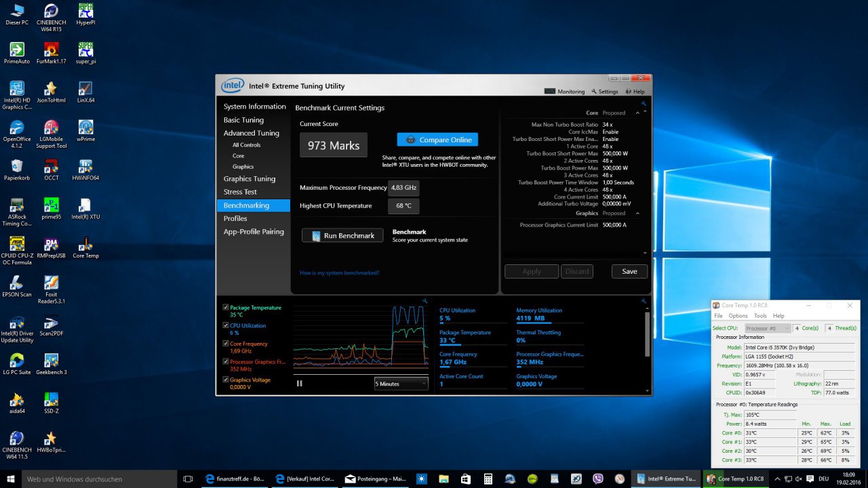The height and width of the screenshot is (488, 868).
Task: Collapse the Core proposed settings section
Action: (x=637, y=113)
